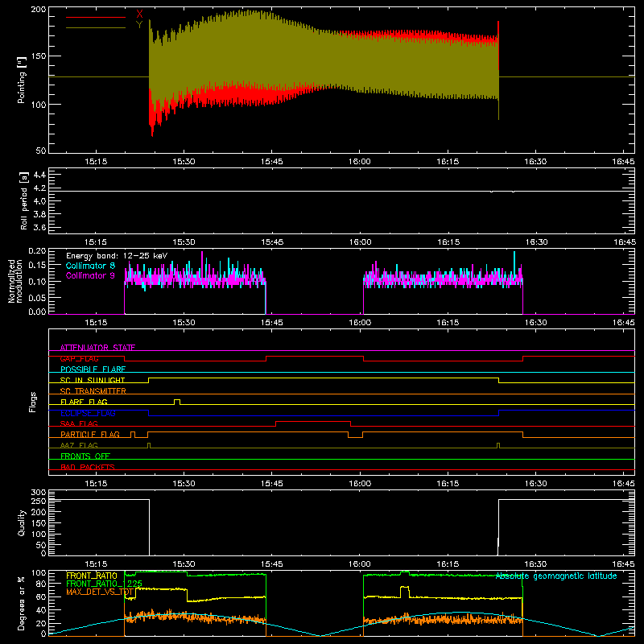Click the Quality axis title
The height and width of the screenshot is (644, 644).
pos(22,522)
